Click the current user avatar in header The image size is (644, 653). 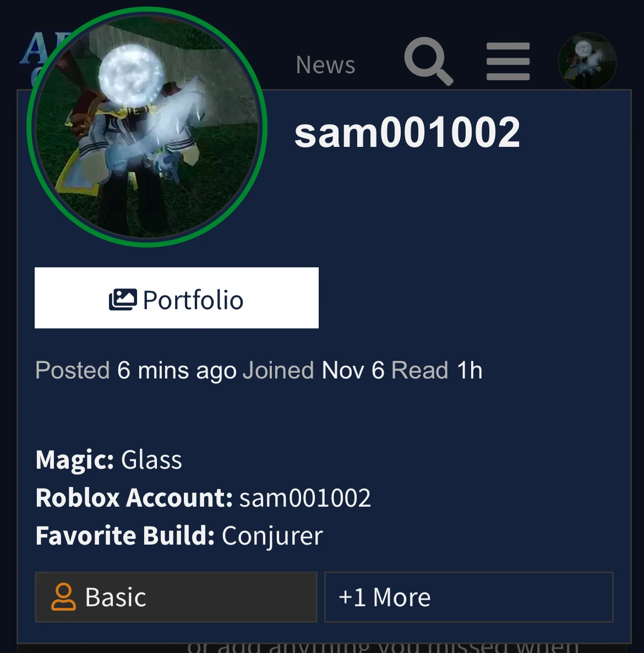tap(587, 61)
